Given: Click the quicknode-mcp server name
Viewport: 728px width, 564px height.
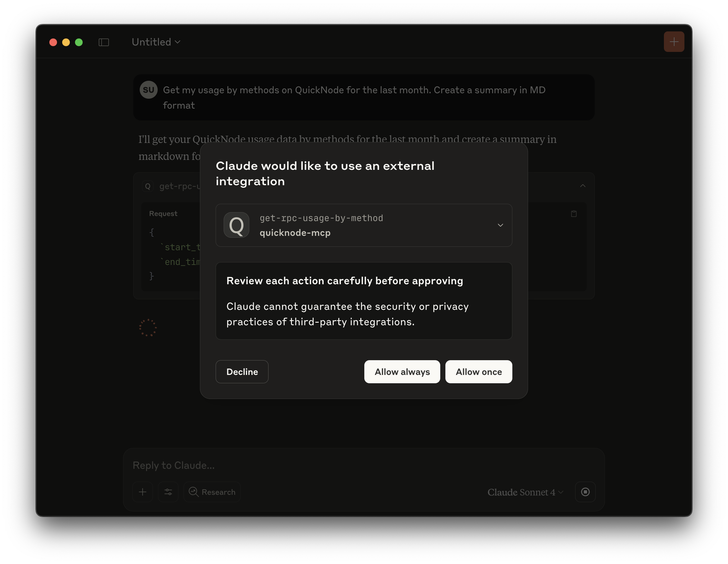Looking at the screenshot, I should (x=295, y=233).
